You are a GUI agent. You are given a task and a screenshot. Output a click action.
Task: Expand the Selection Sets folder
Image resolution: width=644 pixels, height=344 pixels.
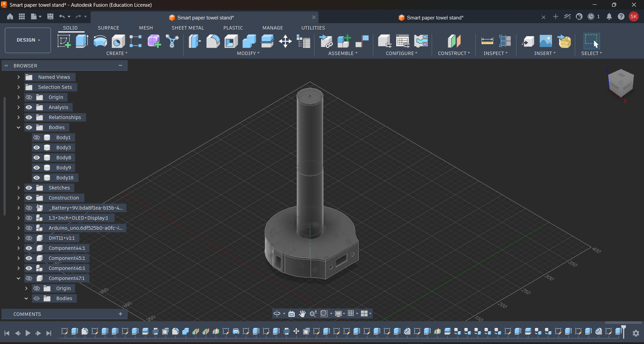coord(18,87)
